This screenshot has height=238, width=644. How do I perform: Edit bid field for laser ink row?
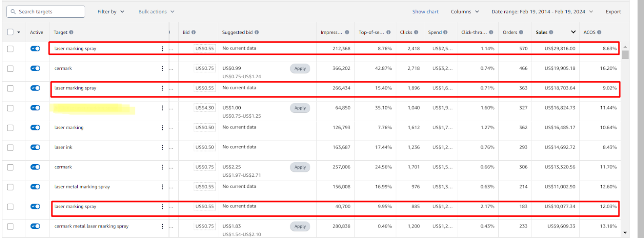coord(204,147)
